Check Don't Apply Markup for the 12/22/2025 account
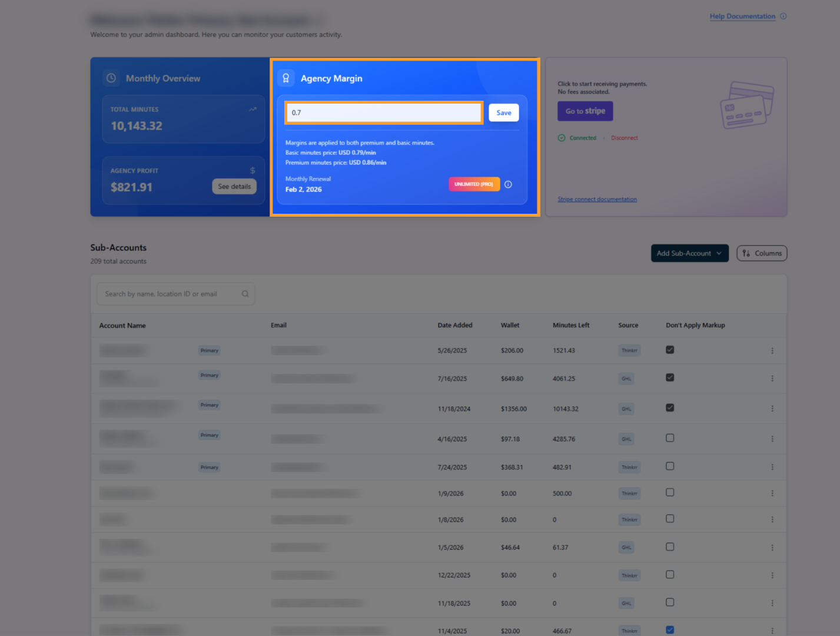This screenshot has width=840, height=636. tap(670, 575)
